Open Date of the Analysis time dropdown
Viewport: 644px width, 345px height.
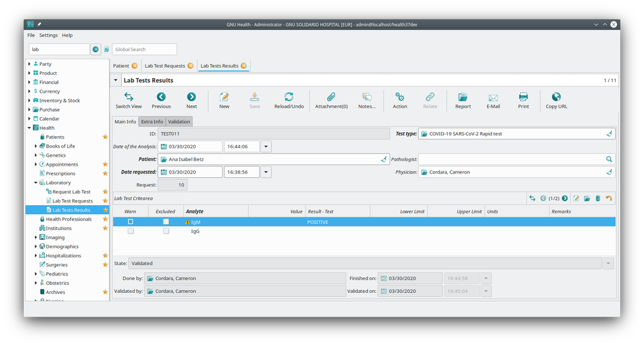[266, 146]
